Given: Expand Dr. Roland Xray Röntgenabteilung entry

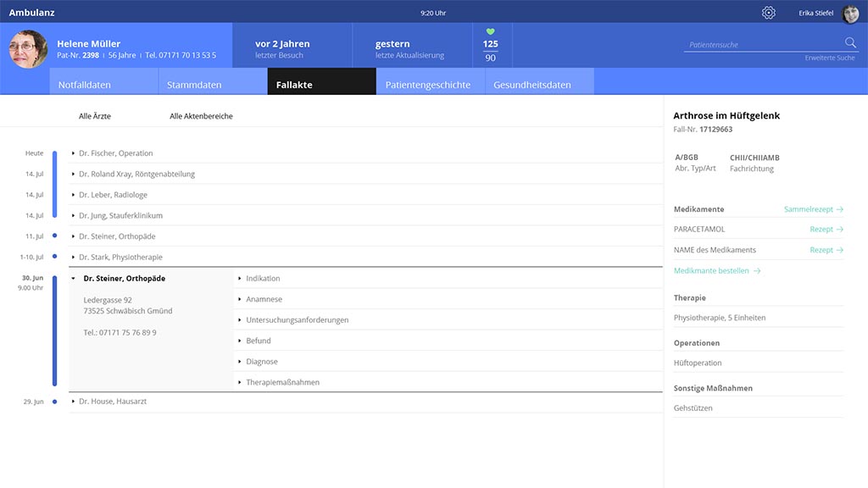Looking at the screenshot, I should [136, 174].
